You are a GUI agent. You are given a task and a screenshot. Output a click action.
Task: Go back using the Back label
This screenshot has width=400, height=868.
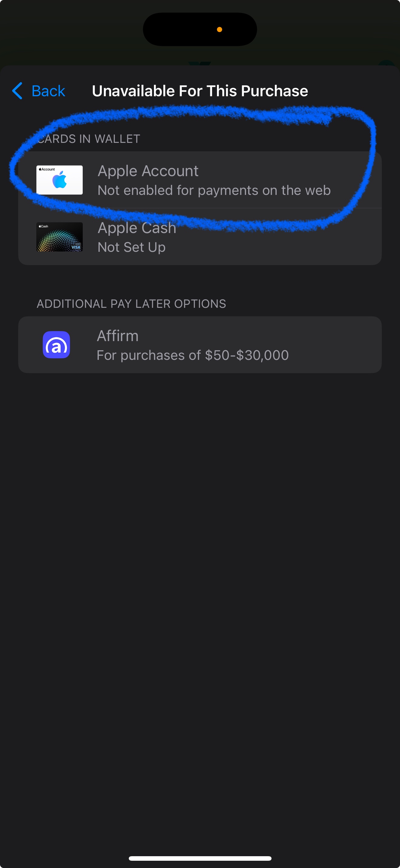[x=48, y=91]
